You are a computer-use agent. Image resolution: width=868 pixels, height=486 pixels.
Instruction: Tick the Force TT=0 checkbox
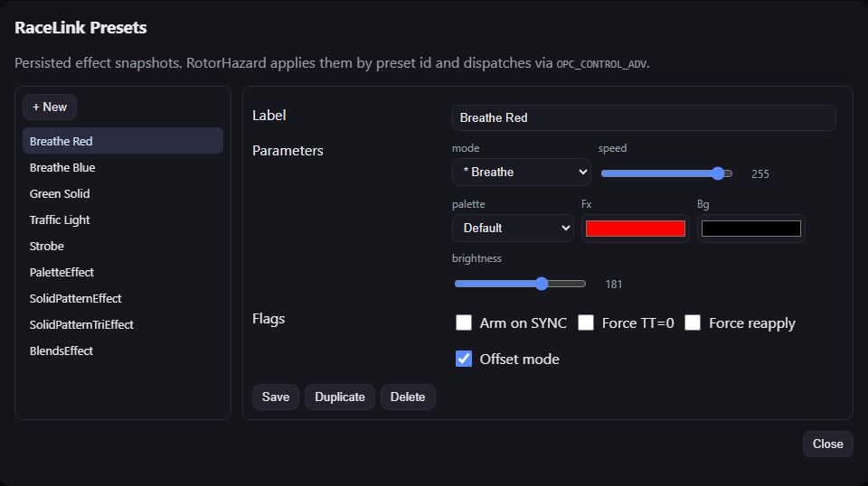click(x=586, y=322)
